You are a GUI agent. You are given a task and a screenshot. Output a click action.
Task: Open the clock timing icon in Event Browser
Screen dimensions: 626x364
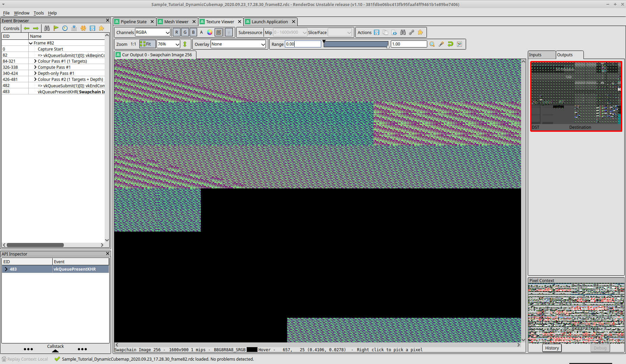click(65, 28)
